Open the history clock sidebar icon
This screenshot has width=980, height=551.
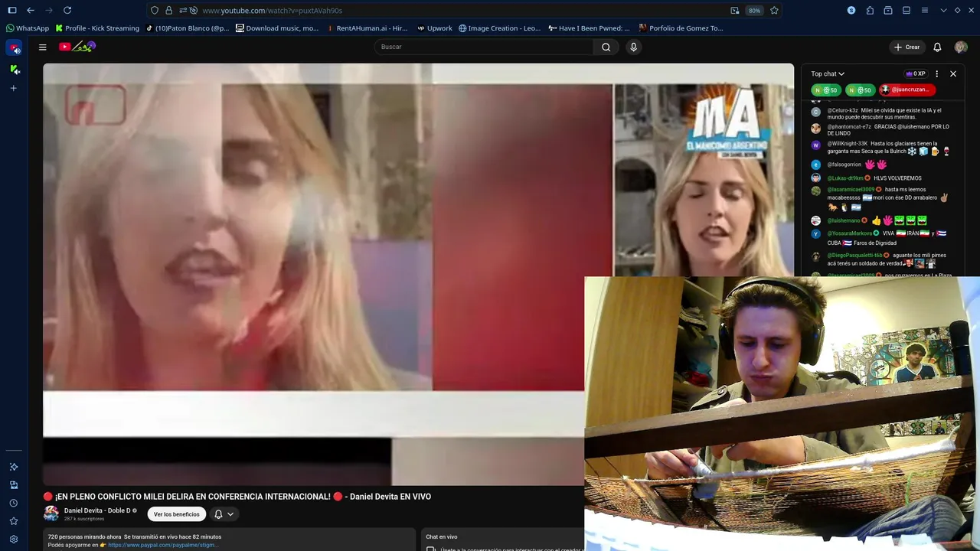(x=14, y=503)
